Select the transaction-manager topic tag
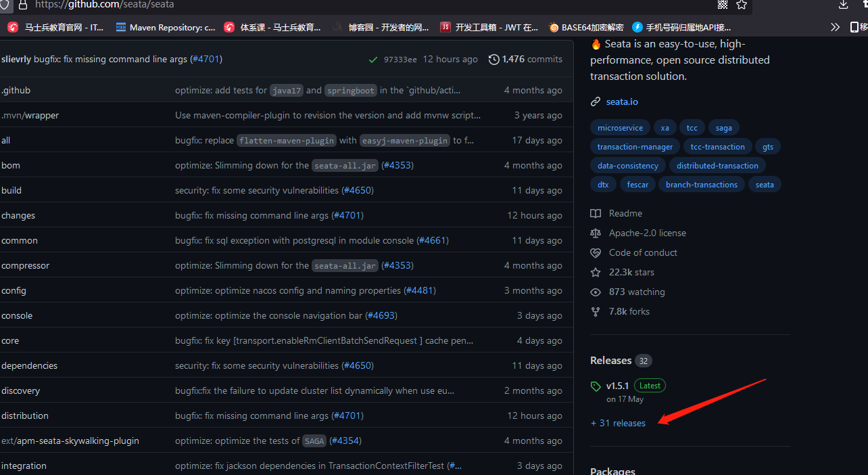 coord(635,147)
